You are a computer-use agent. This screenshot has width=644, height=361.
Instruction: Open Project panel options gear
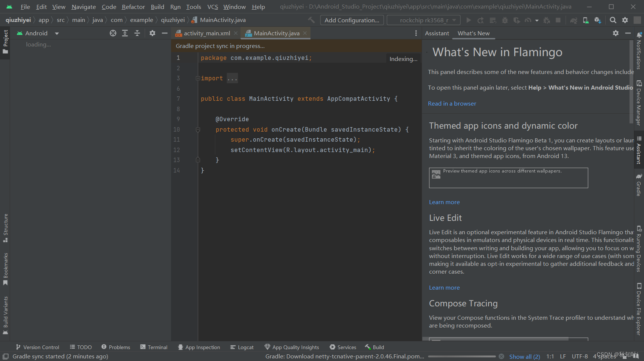(x=152, y=33)
